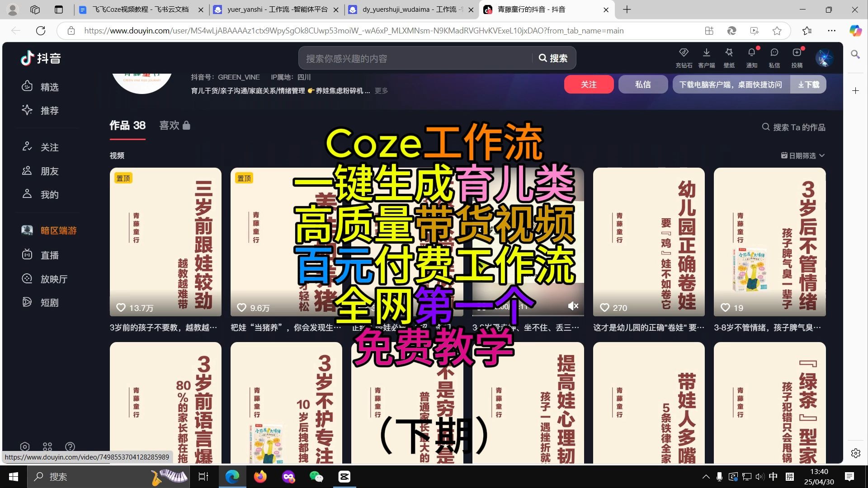Open the 3岁前语言爆 video thumbnail

[x=165, y=403]
